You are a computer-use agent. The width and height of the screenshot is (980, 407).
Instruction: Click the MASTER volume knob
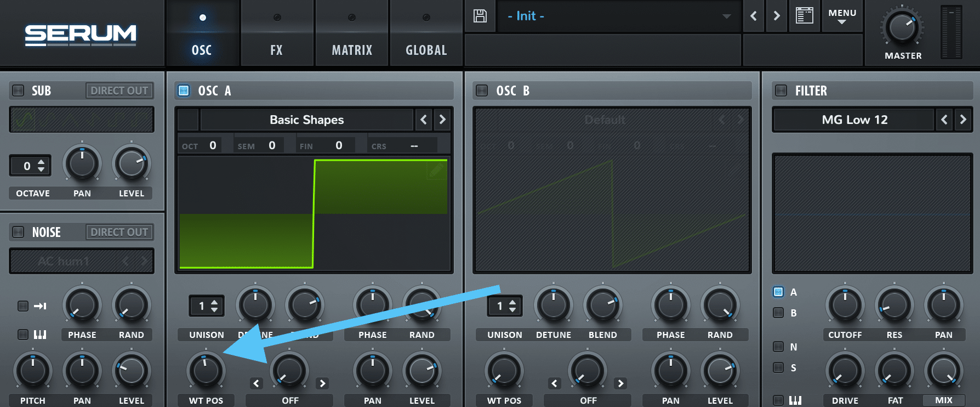[902, 27]
